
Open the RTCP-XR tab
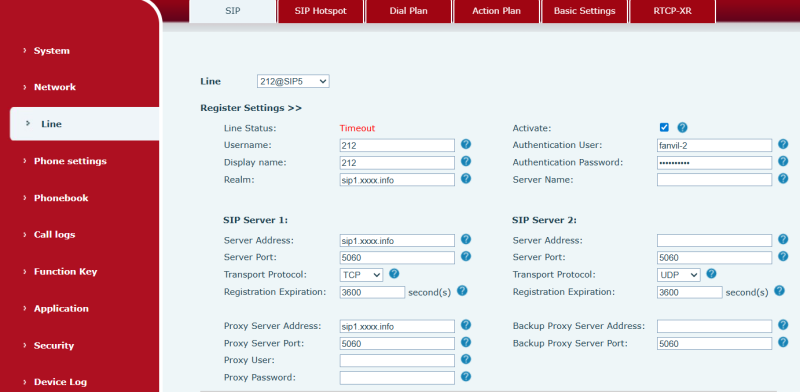click(672, 11)
